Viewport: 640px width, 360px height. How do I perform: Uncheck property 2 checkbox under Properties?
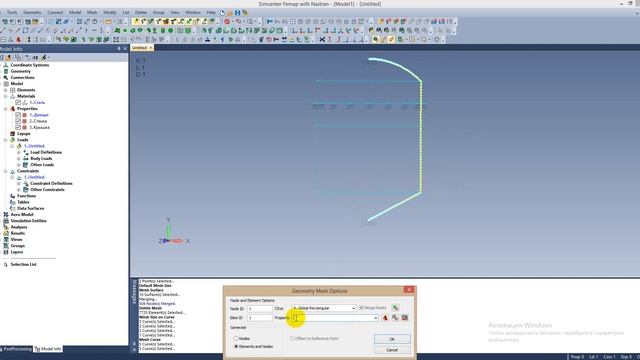(18, 121)
